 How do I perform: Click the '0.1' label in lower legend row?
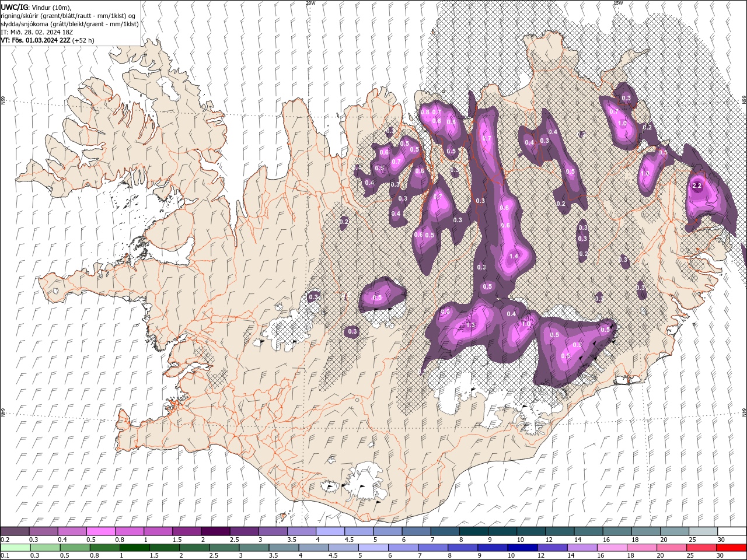click(x=5, y=556)
